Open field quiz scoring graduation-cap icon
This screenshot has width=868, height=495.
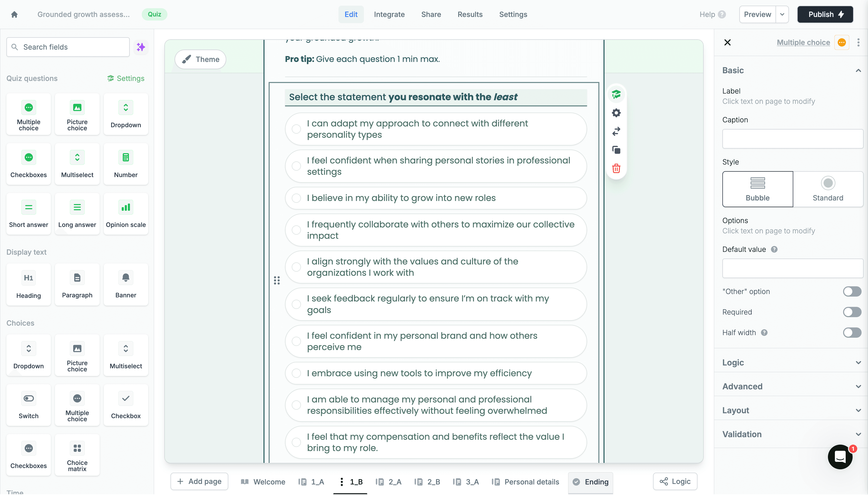click(616, 94)
